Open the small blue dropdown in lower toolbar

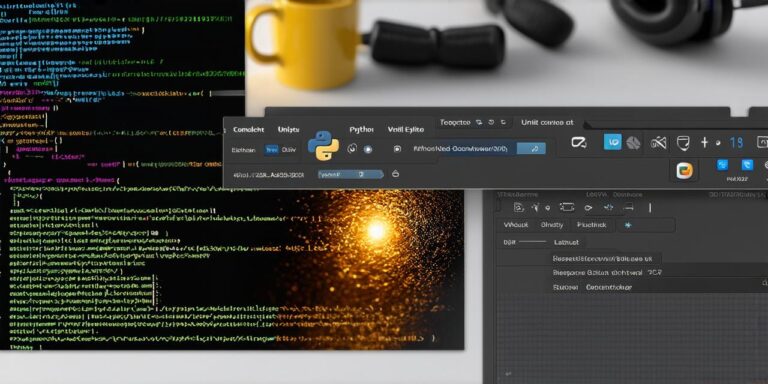point(350,174)
